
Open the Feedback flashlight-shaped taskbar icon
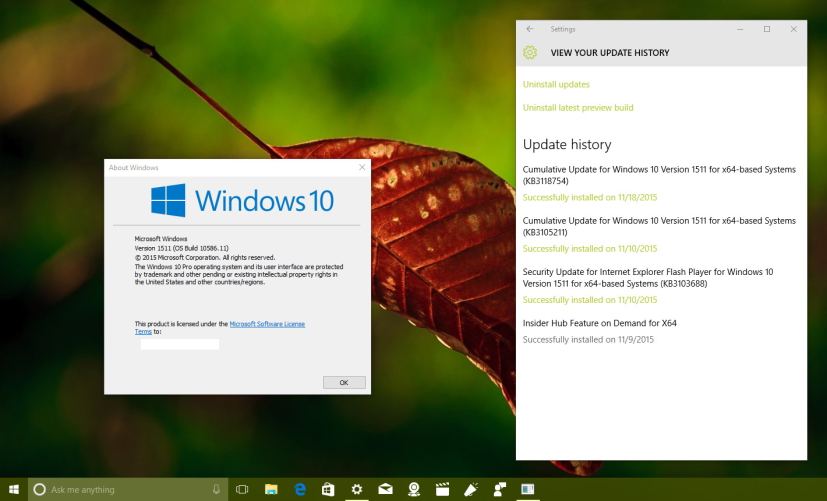(x=470, y=489)
